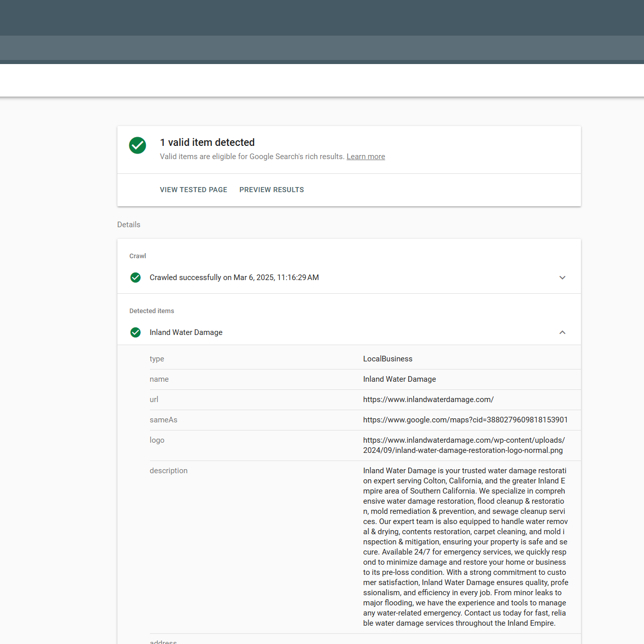
Task: Click the logo PNG file URL value
Action: (464, 445)
